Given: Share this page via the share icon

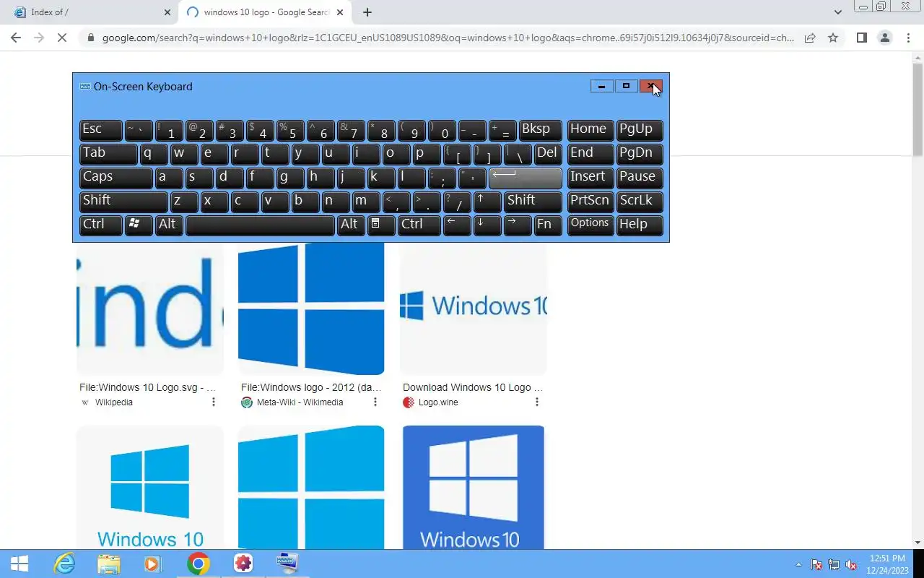Looking at the screenshot, I should click(x=810, y=38).
